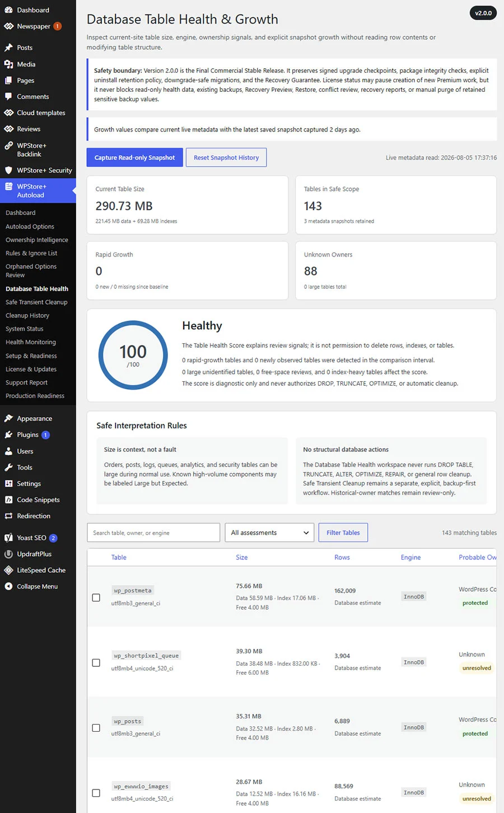Viewport: 504px width, 813px height.
Task: Click the Comments speech bubble icon
Action: (x=8, y=96)
